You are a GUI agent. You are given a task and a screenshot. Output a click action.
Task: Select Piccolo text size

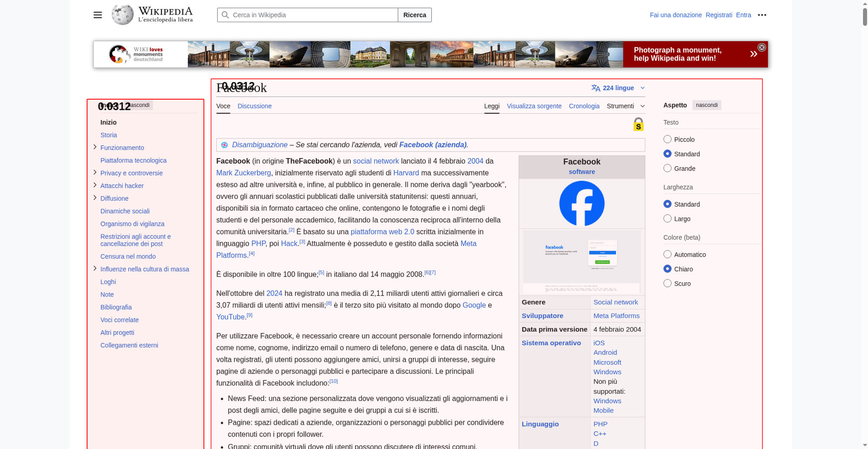pyautogui.click(x=667, y=139)
